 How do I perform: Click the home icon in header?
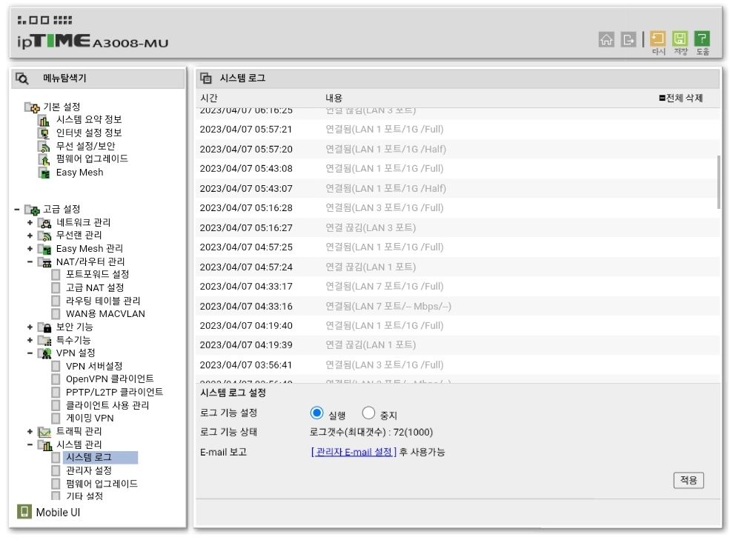click(606, 39)
